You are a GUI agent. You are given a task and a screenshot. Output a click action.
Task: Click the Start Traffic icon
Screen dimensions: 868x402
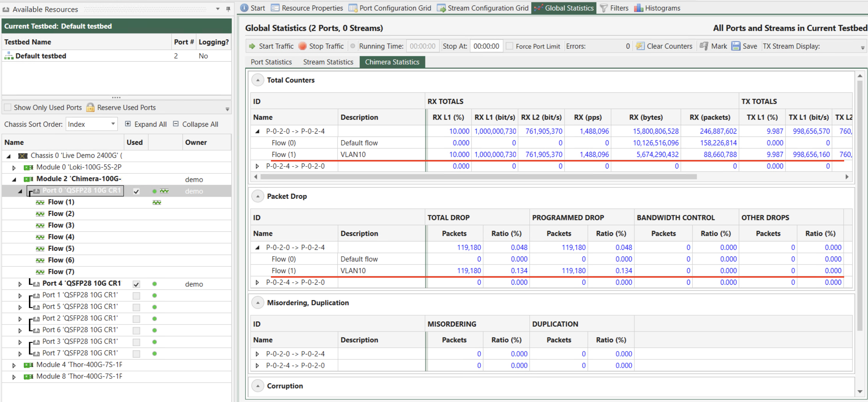coord(253,46)
